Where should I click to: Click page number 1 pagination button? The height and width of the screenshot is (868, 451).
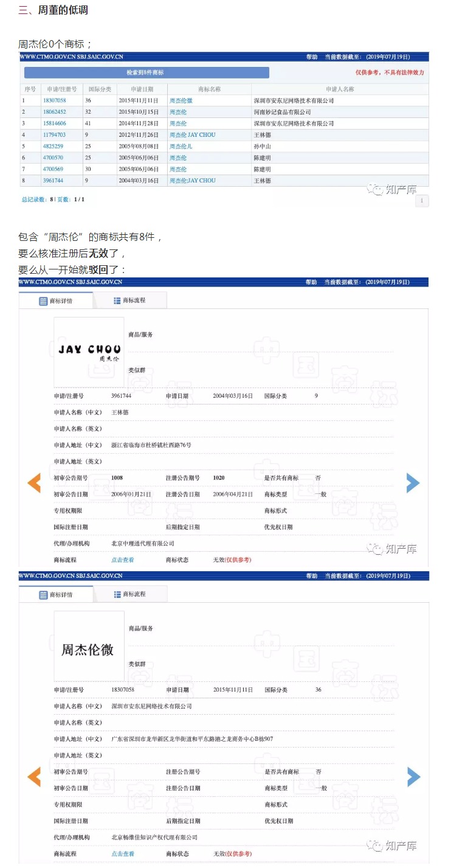[x=422, y=201]
